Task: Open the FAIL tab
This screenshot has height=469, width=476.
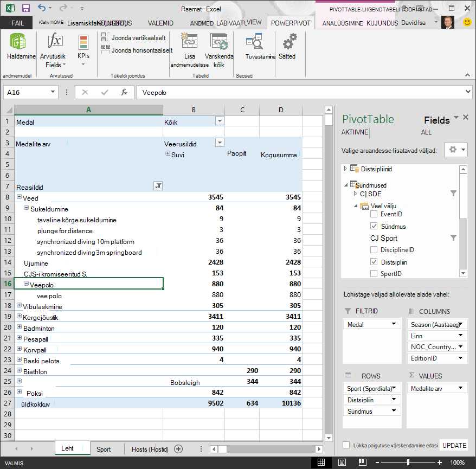Action: click(x=17, y=23)
